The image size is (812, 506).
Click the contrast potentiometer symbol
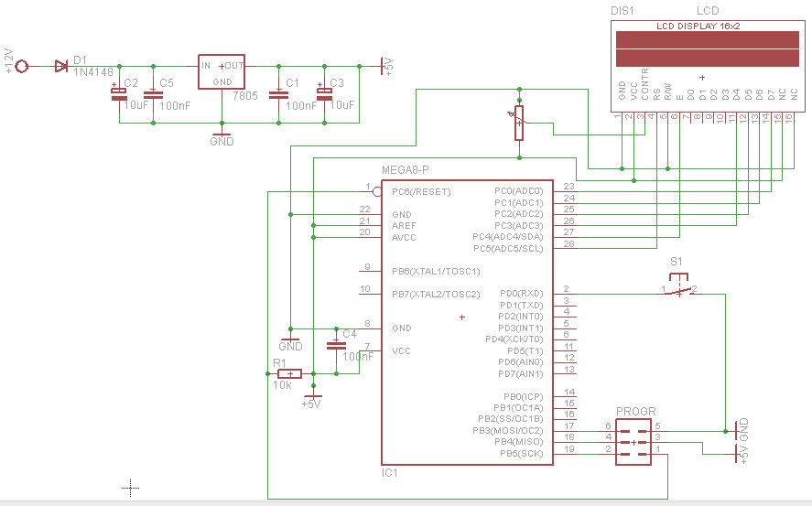click(519, 124)
